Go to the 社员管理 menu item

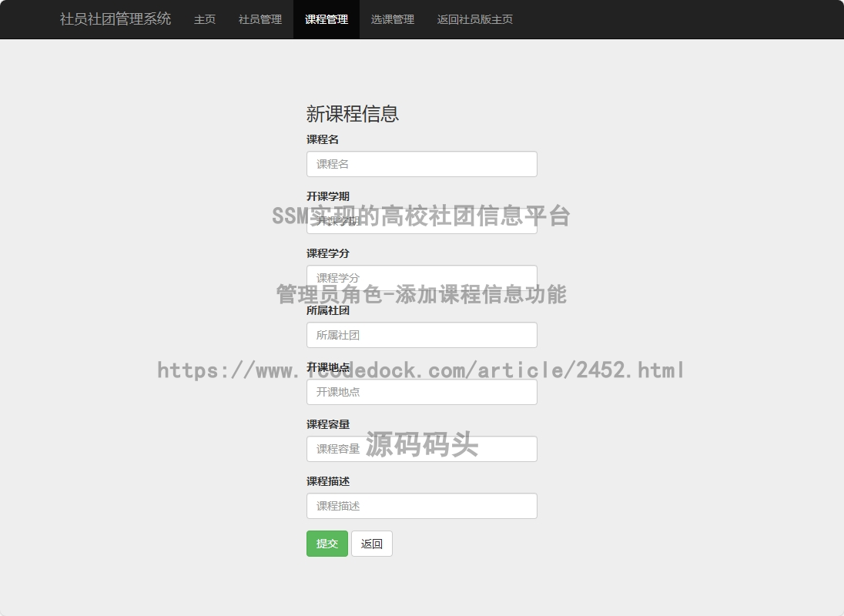260,19
